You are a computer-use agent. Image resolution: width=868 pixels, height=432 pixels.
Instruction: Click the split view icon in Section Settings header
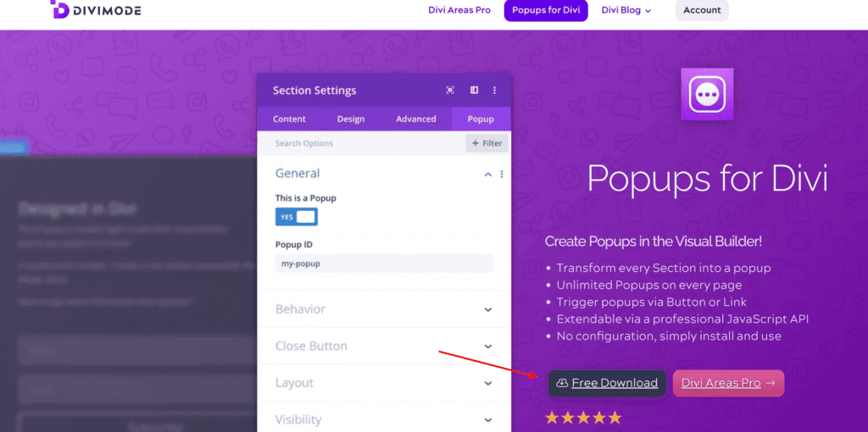click(x=475, y=90)
